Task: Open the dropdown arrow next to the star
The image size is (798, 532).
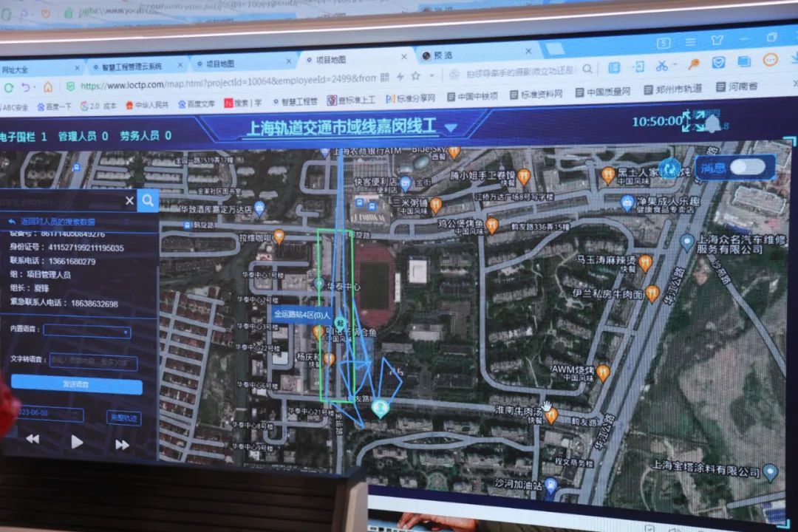Action: click(432, 75)
